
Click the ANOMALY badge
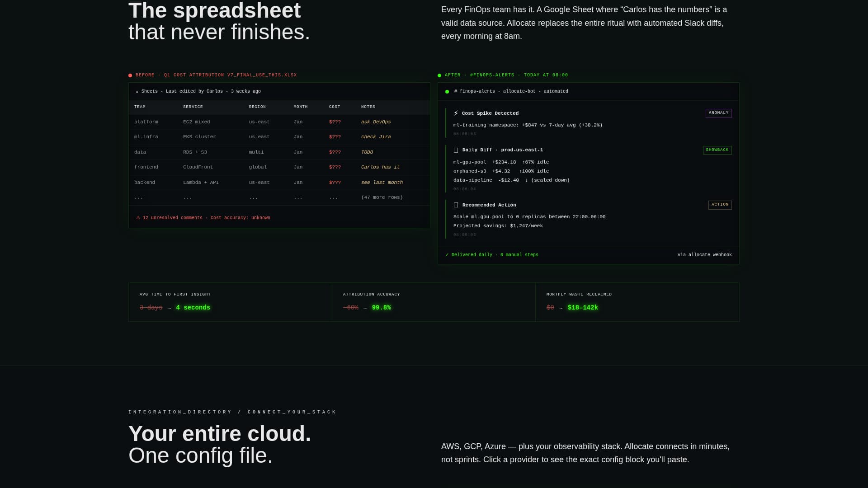point(718,113)
